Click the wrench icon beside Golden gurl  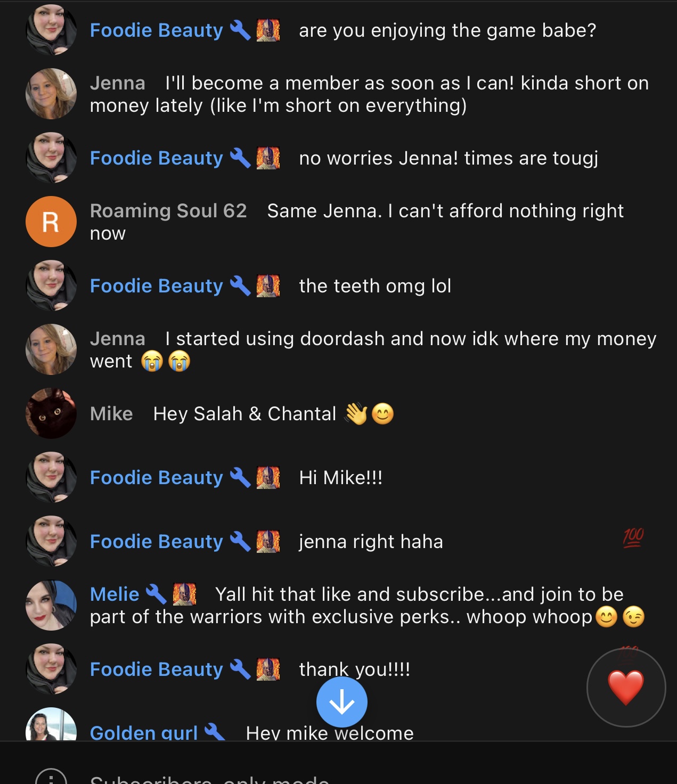tap(215, 731)
